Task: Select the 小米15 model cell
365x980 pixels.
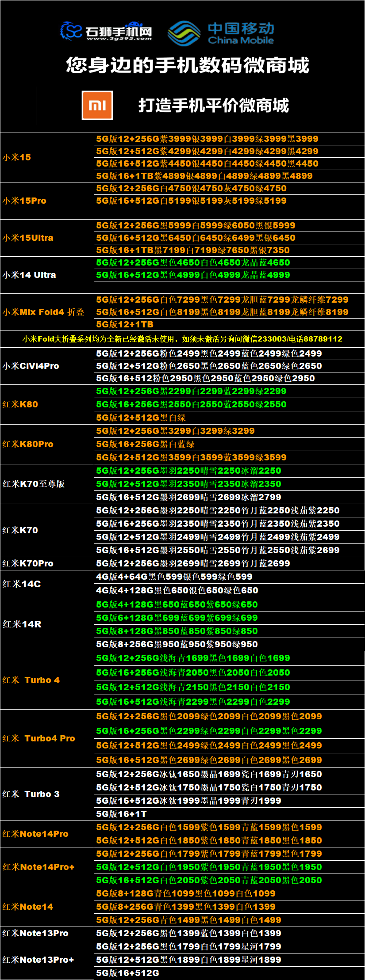Action: coord(47,157)
